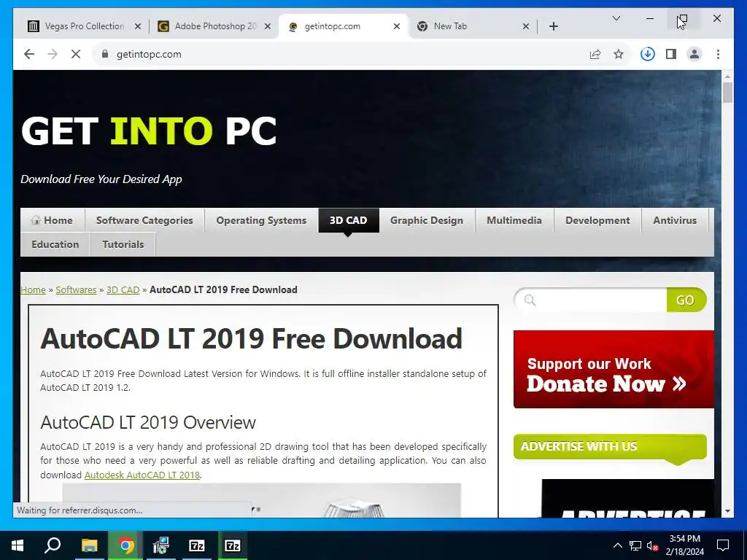This screenshot has width=747, height=560.
Task: Open the Education menu
Action: (55, 244)
